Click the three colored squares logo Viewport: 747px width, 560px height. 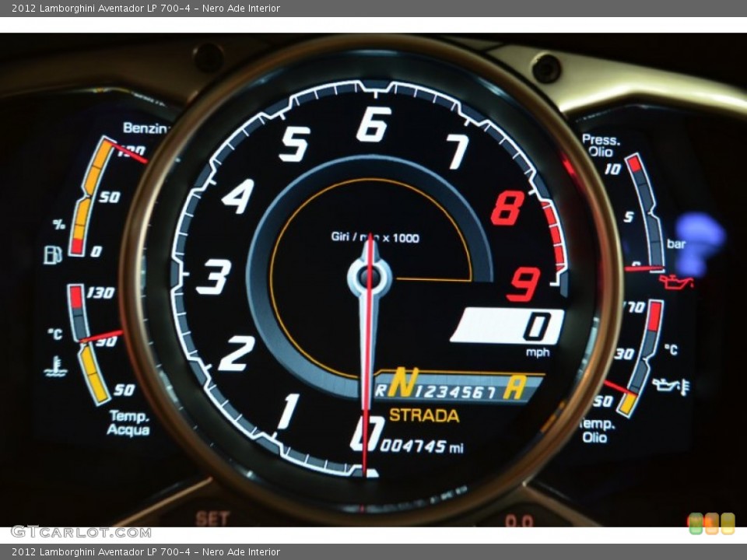pyautogui.click(x=712, y=523)
